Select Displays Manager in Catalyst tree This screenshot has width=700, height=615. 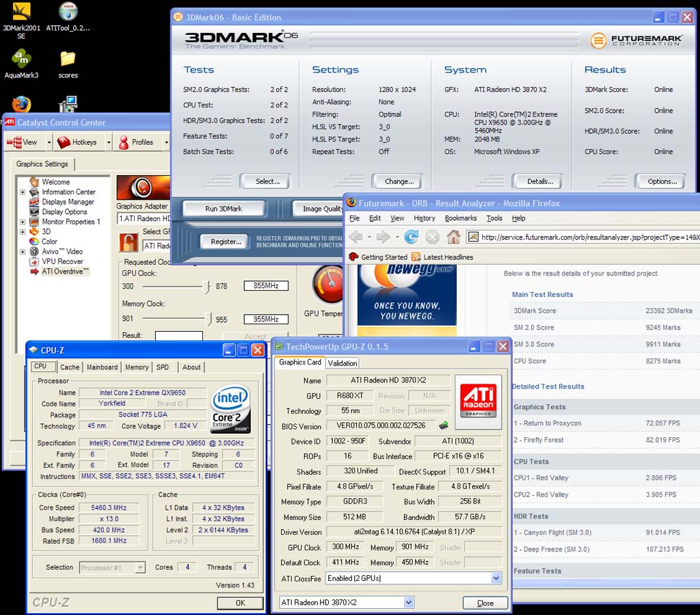coord(68,202)
